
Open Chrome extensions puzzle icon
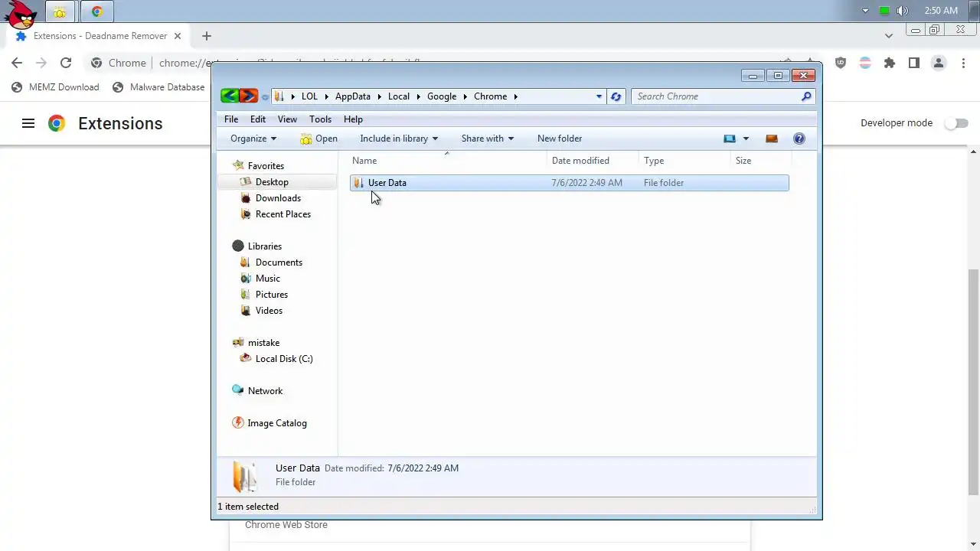[x=890, y=63]
